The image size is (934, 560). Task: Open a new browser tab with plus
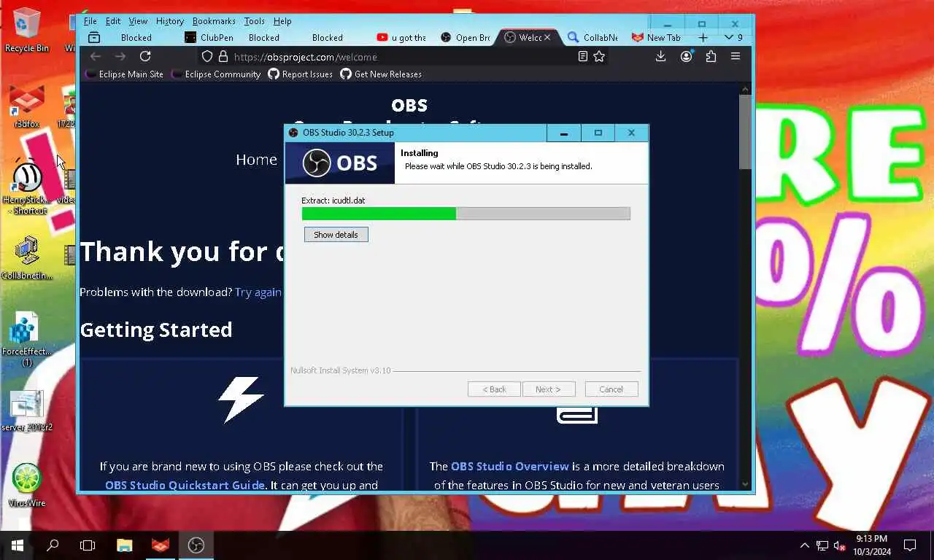tap(703, 37)
